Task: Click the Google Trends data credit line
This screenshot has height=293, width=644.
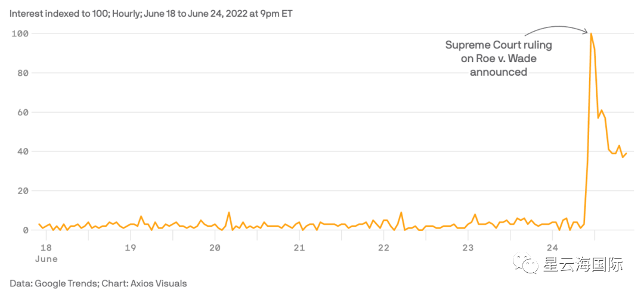Action: click(98, 283)
